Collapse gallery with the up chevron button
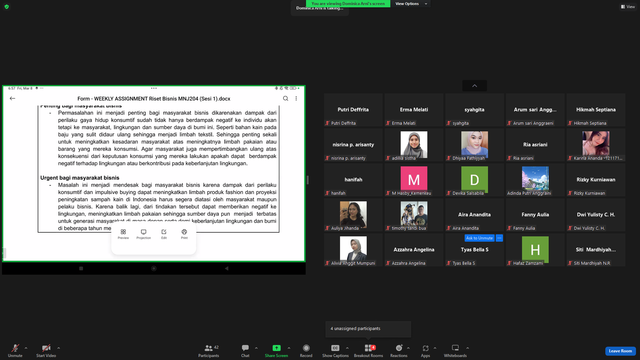Image resolution: width=640 pixels, height=360 pixels. click(474, 86)
